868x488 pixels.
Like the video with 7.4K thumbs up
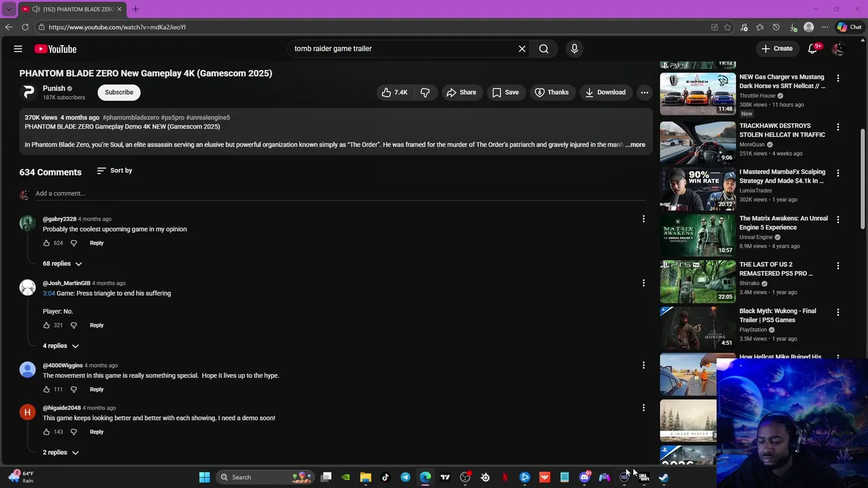coord(395,92)
